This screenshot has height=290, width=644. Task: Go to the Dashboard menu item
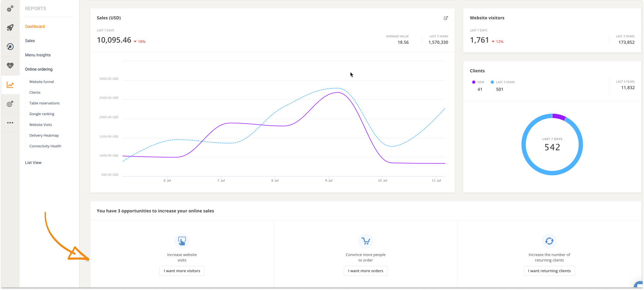point(35,26)
